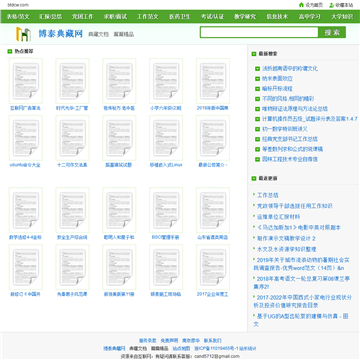Open the 表格/范文 nav menu

[x=18, y=17]
